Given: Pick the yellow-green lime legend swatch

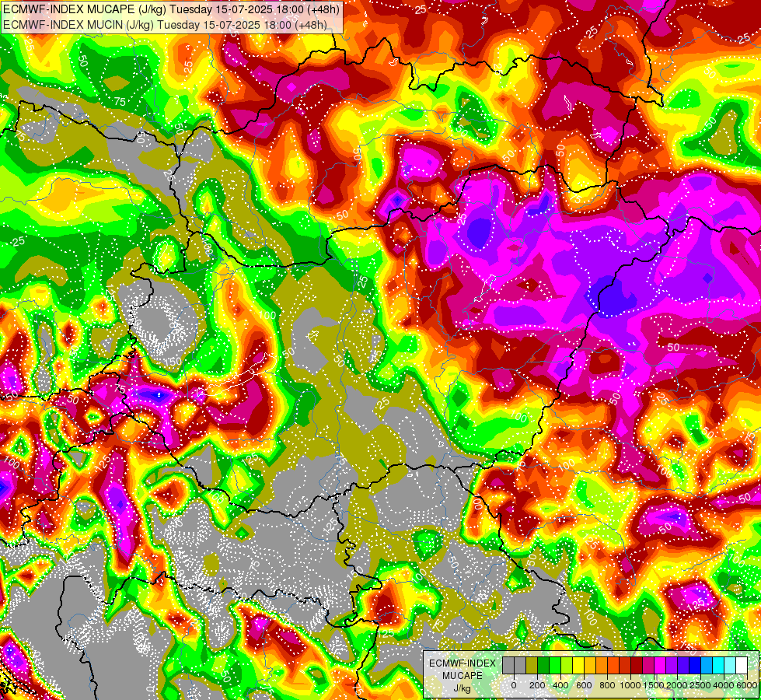Looking at the screenshot, I should click(x=567, y=665).
